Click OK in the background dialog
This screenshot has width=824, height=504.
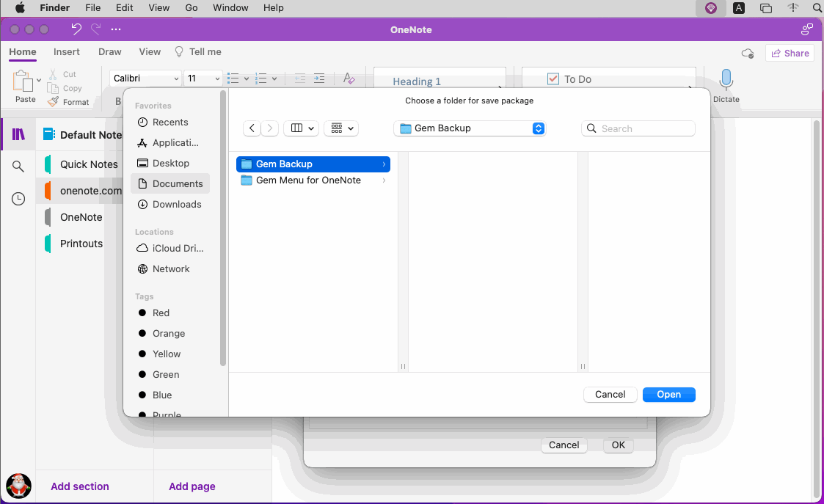pos(618,445)
